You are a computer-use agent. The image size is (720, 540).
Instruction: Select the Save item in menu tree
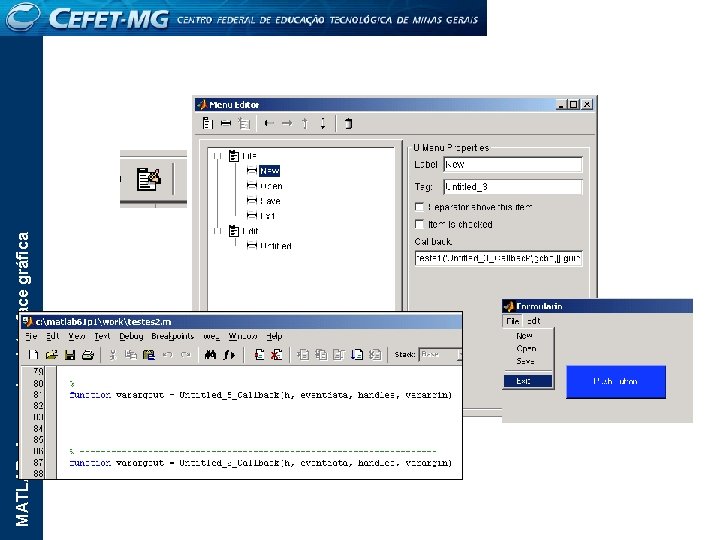(x=264, y=201)
